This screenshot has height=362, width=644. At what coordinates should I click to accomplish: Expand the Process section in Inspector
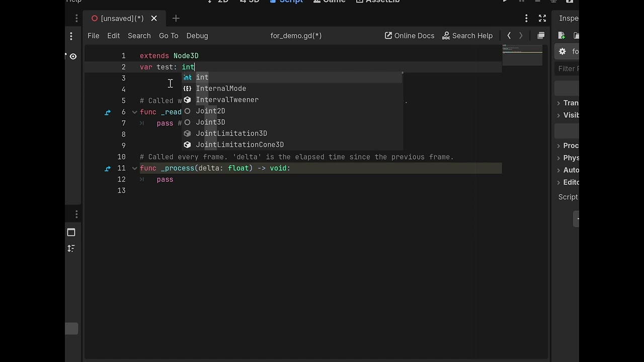click(x=569, y=146)
